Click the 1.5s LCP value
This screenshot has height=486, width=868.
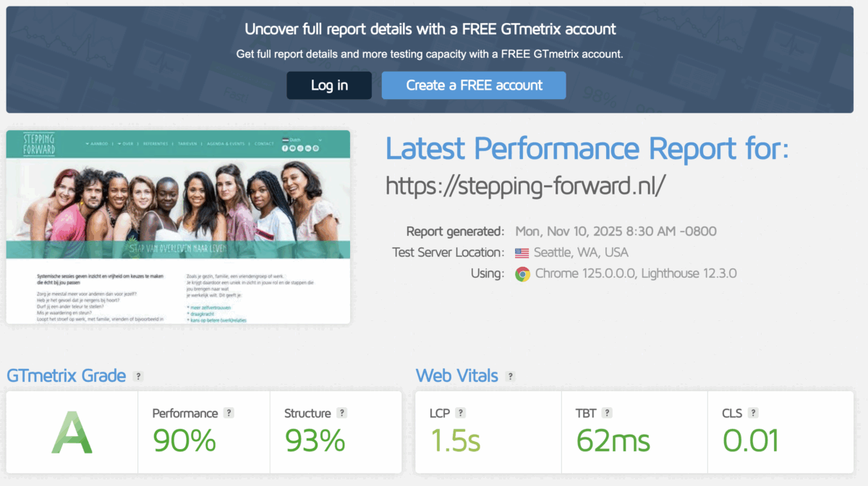point(455,440)
